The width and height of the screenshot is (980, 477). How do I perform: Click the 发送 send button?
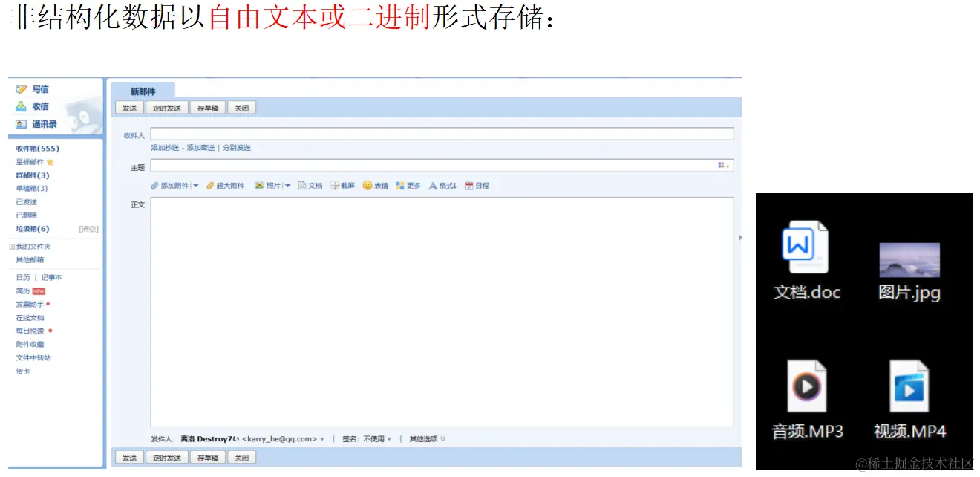point(129,107)
